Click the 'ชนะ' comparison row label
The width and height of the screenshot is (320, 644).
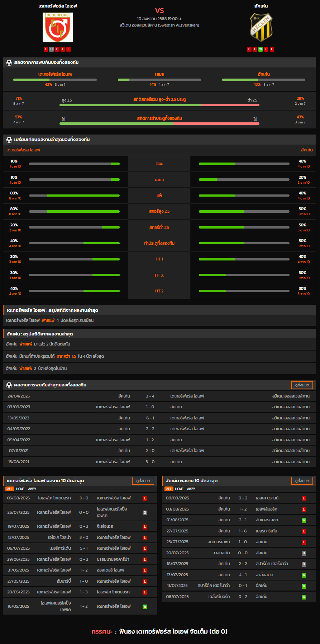pos(159,164)
